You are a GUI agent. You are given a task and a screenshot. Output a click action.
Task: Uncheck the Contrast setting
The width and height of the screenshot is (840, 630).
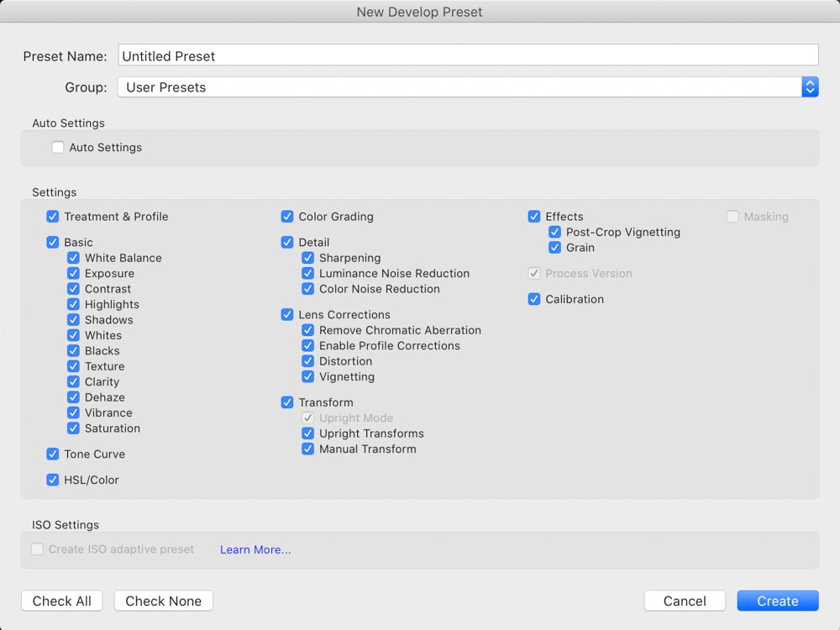(73, 289)
